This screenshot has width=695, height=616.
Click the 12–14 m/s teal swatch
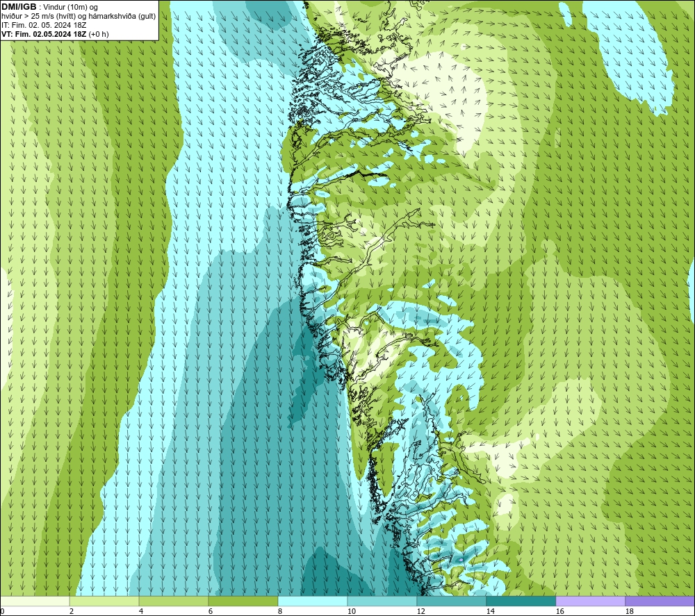pyautogui.click(x=451, y=601)
